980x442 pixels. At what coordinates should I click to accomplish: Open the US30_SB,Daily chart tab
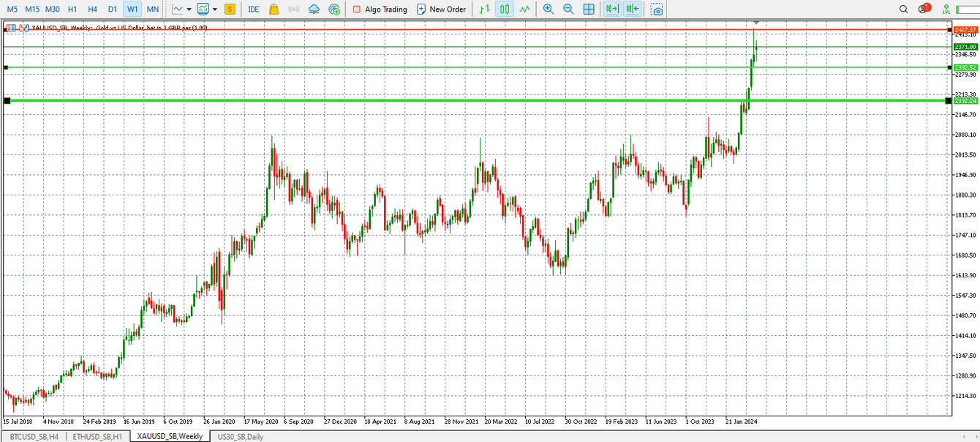241,437
